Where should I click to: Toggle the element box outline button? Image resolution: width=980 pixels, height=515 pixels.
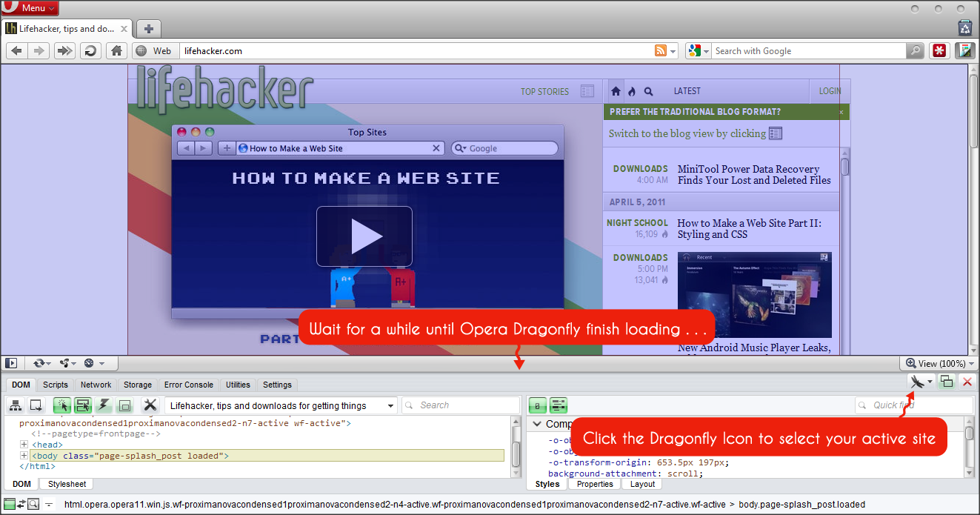(124, 405)
